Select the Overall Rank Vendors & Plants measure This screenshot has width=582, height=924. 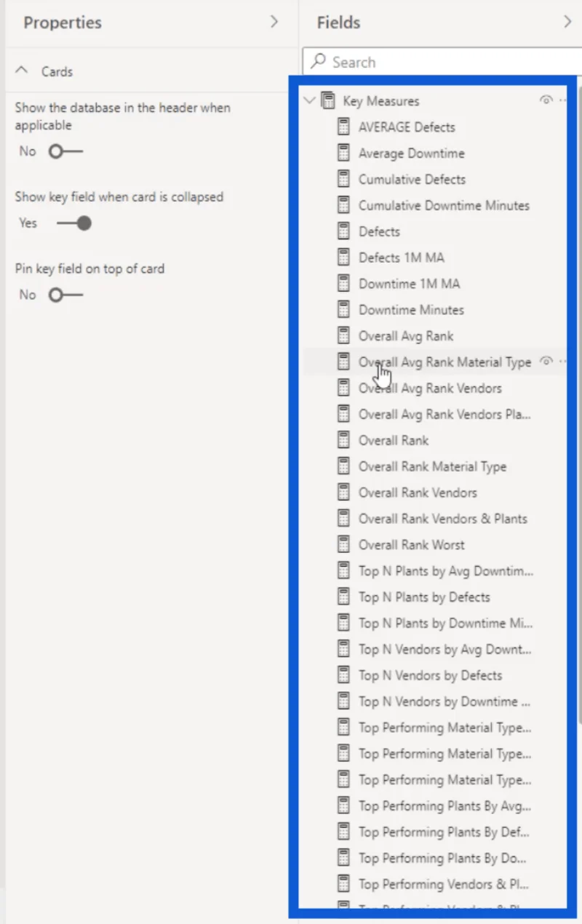[442, 518]
